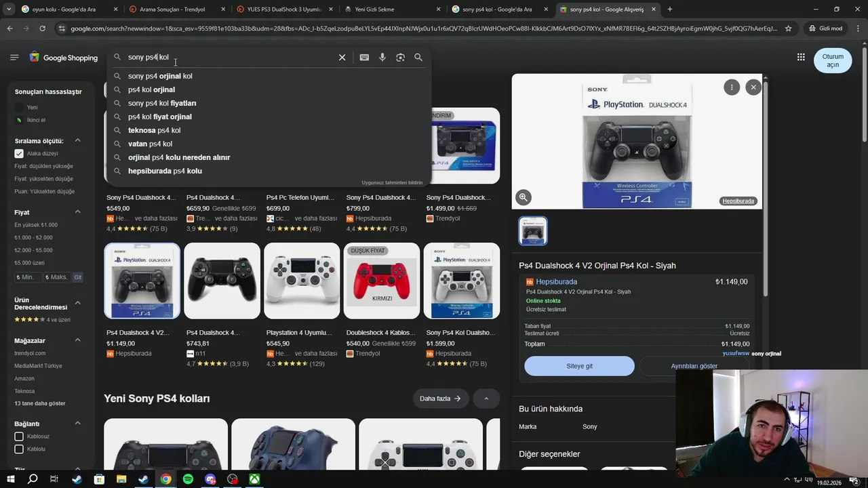This screenshot has height=488, width=868.
Task: Select suggestion 'teknosa ps4 kol'
Action: pos(154,130)
